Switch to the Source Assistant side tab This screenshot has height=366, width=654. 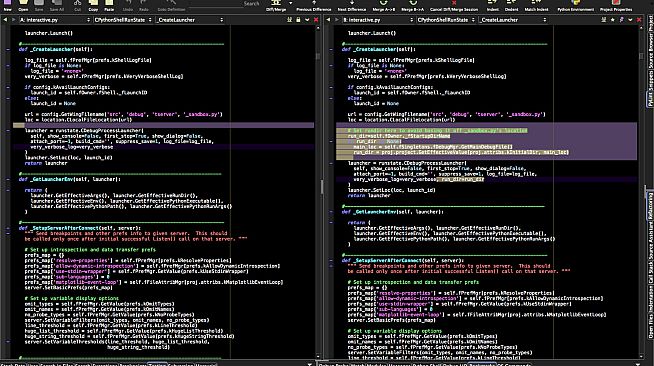(650, 241)
